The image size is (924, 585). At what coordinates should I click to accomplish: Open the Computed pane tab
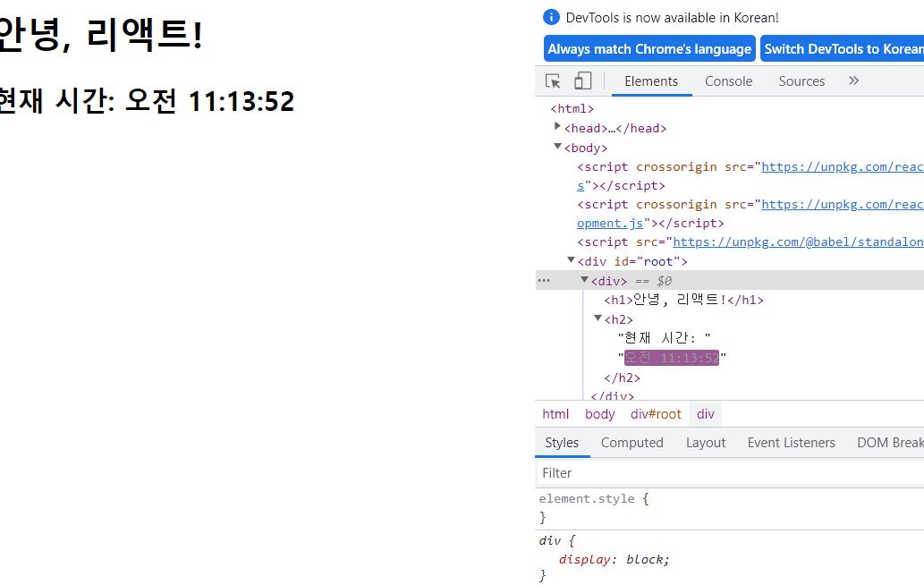(x=632, y=443)
